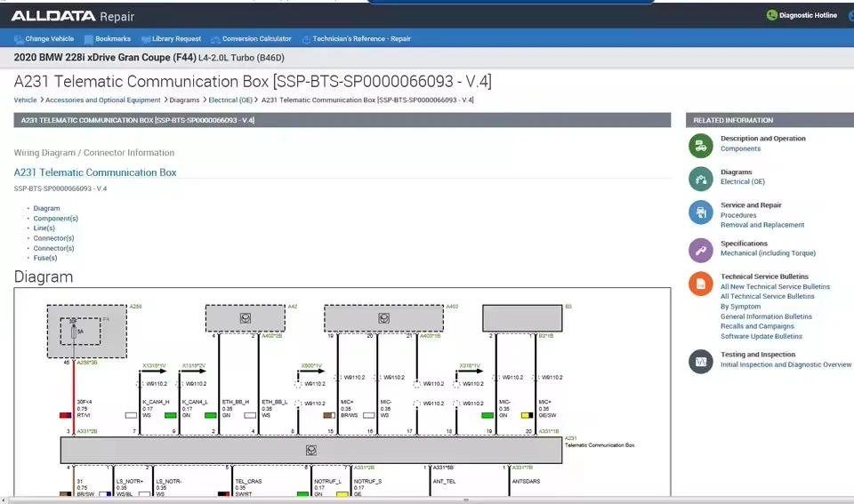Click the A42 component symbol in diagram
Image resolution: width=854 pixels, height=504 pixels.
[246, 318]
